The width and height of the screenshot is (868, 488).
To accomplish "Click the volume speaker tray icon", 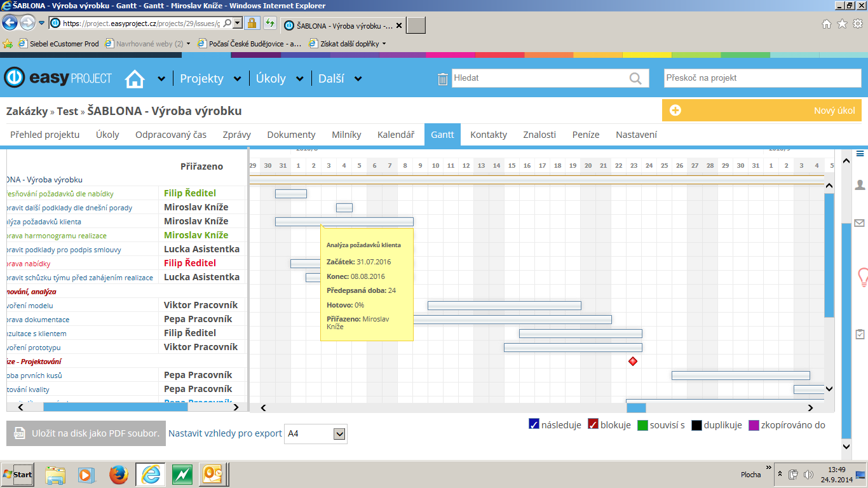I will click(808, 475).
